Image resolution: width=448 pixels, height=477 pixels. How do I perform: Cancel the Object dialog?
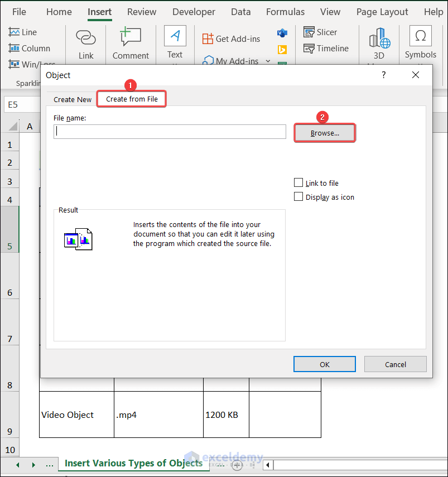pyautogui.click(x=395, y=364)
